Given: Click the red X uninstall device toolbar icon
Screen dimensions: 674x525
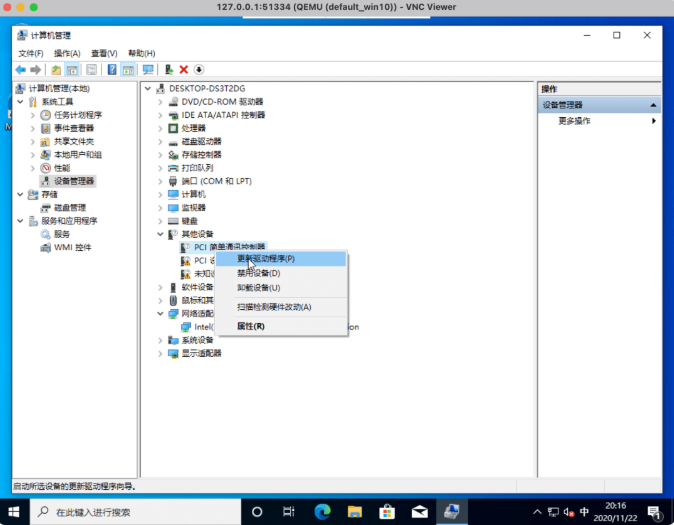Looking at the screenshot, I should tap(184, 69).
